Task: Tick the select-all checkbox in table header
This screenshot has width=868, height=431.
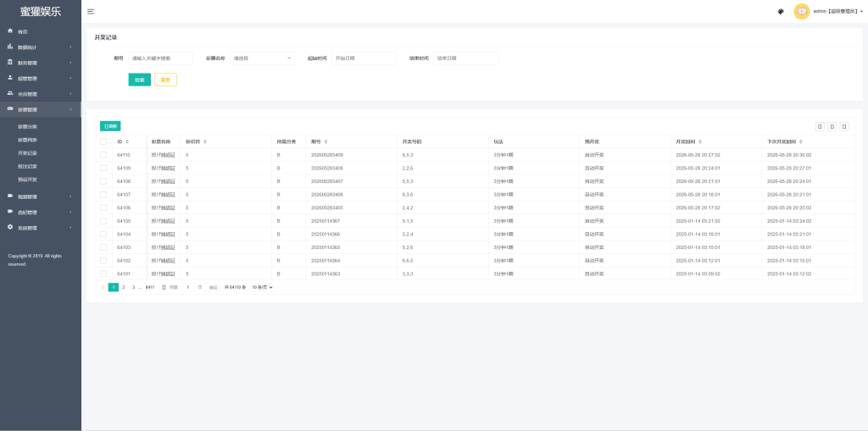Action: pos(103,141)
